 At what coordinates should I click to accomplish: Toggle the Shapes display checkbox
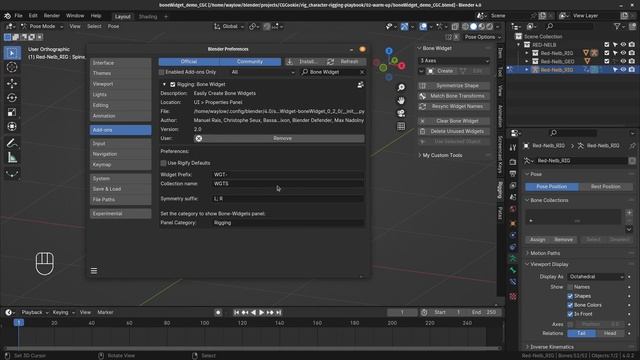[x=570, y=296]
